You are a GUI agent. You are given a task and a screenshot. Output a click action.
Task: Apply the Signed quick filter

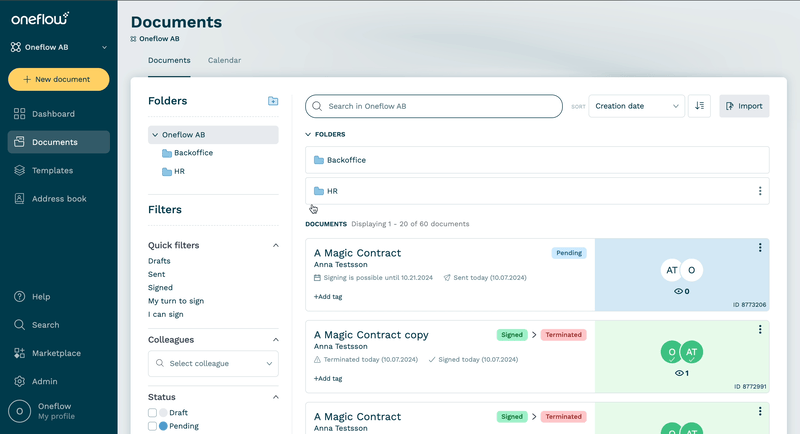[x=160, y=288]
